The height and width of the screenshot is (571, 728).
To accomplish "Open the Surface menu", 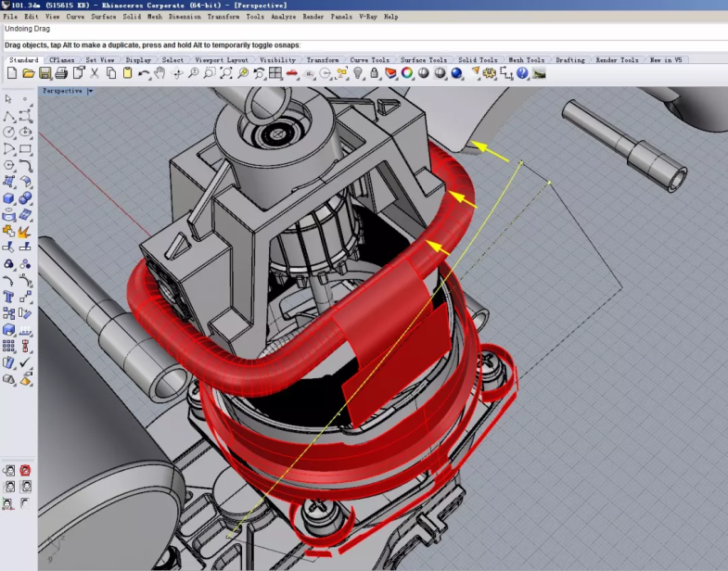I will tap(104, 17).
